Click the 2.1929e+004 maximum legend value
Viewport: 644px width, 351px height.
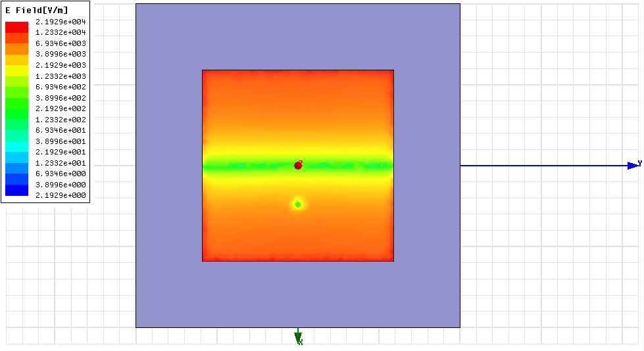click(61, 22)
